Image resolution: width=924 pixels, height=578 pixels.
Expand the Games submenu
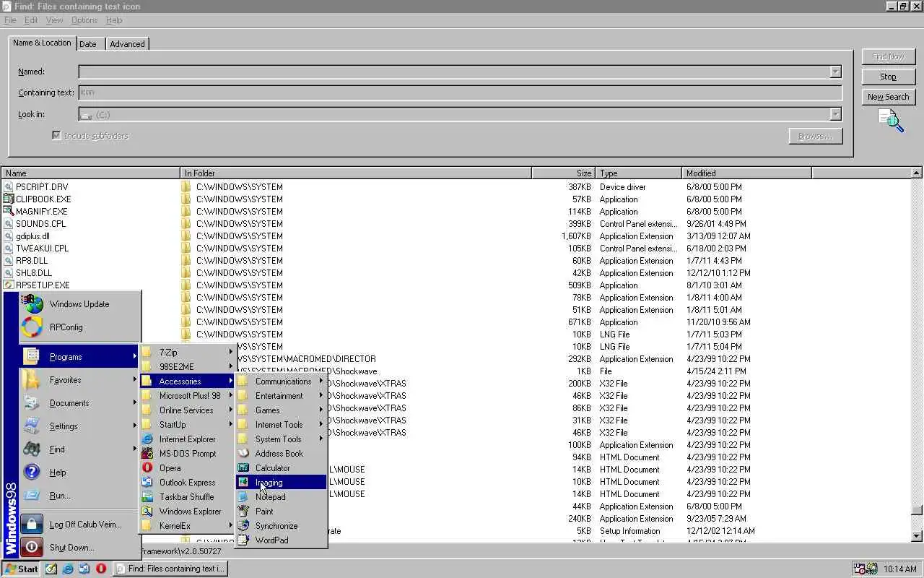pyautogui.click(x=281, y=410)
